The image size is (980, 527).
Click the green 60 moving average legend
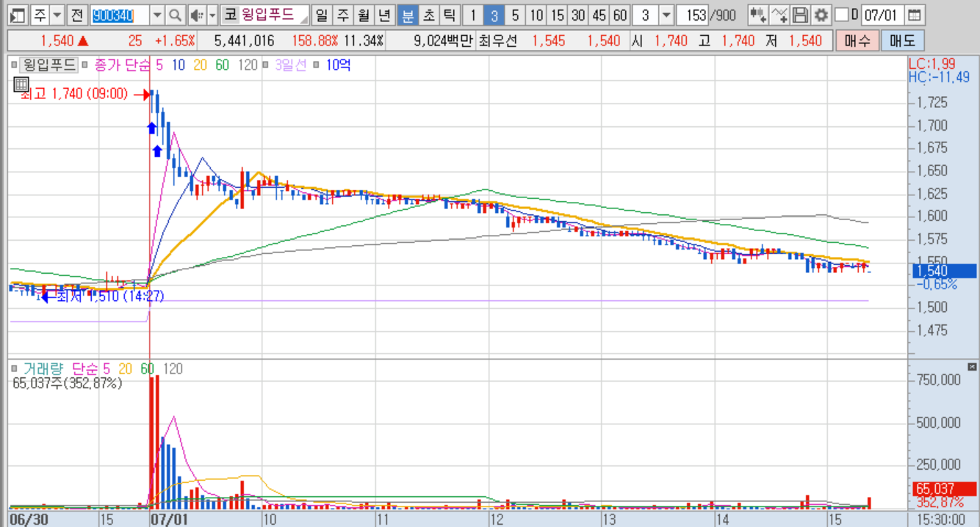tap(223, 65)
